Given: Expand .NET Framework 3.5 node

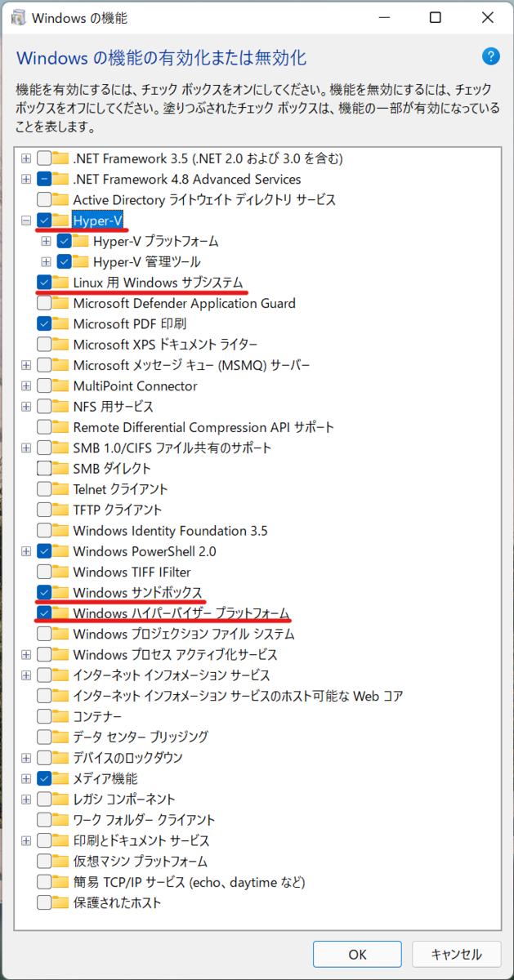Looking at the screenshot, I should tap(26, 158).
